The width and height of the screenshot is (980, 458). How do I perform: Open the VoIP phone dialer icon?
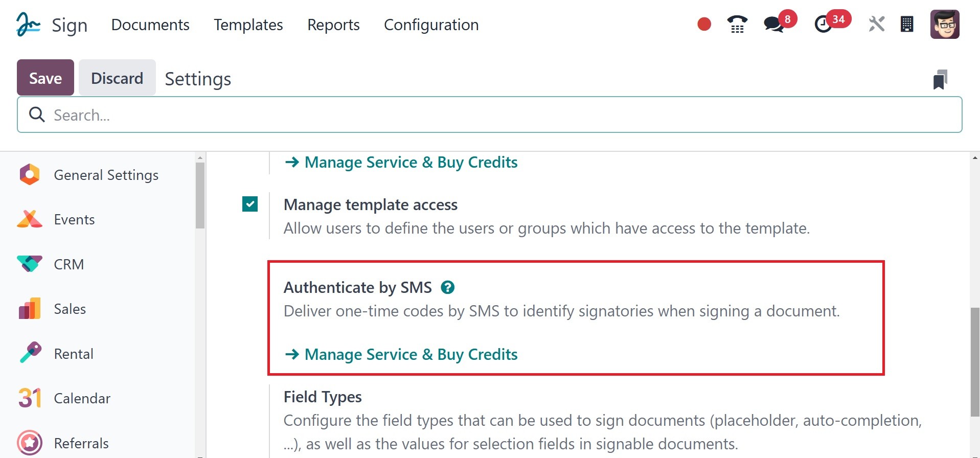pyautogui.click(x=737, y=24)
